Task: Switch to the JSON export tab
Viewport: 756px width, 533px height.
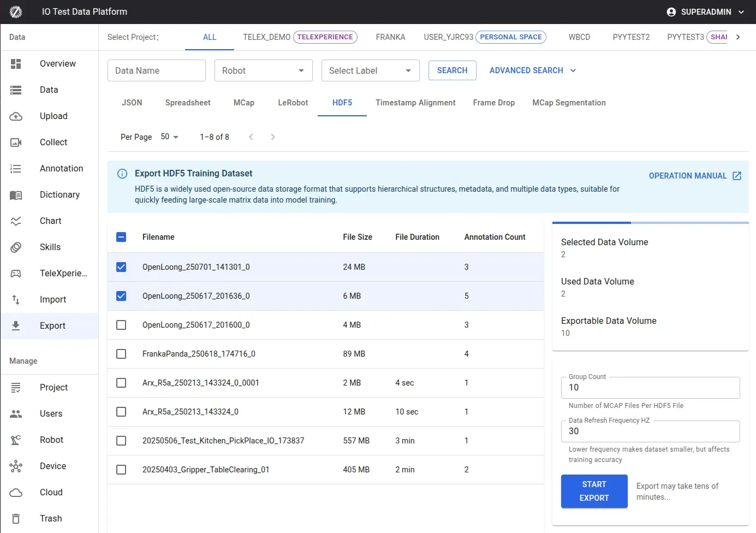Action: [132, 103]
